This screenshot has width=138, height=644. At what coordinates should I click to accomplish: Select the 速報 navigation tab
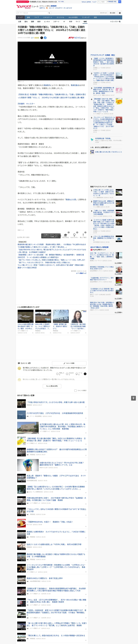[x=28, y=17]
